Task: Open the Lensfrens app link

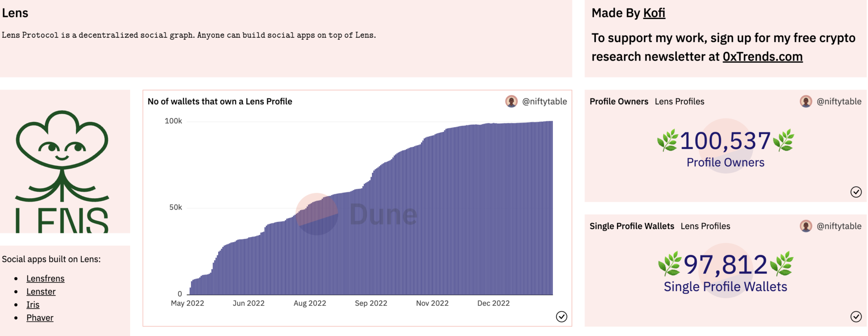Action: click(45, 278)
